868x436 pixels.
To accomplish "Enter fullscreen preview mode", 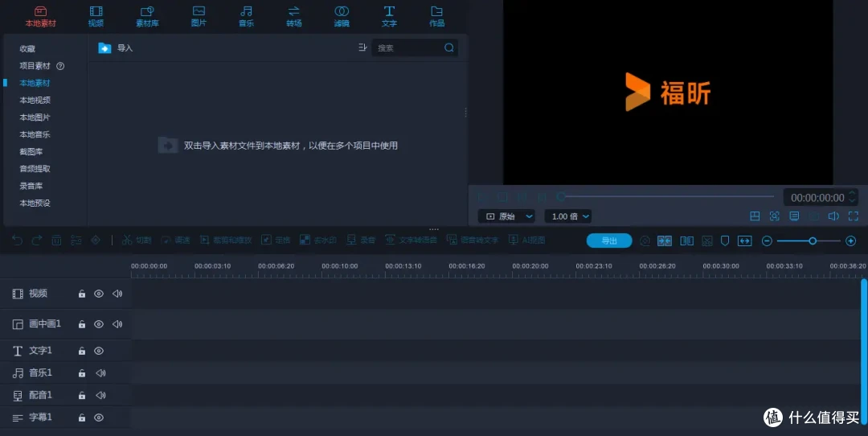I will (853, 216).
